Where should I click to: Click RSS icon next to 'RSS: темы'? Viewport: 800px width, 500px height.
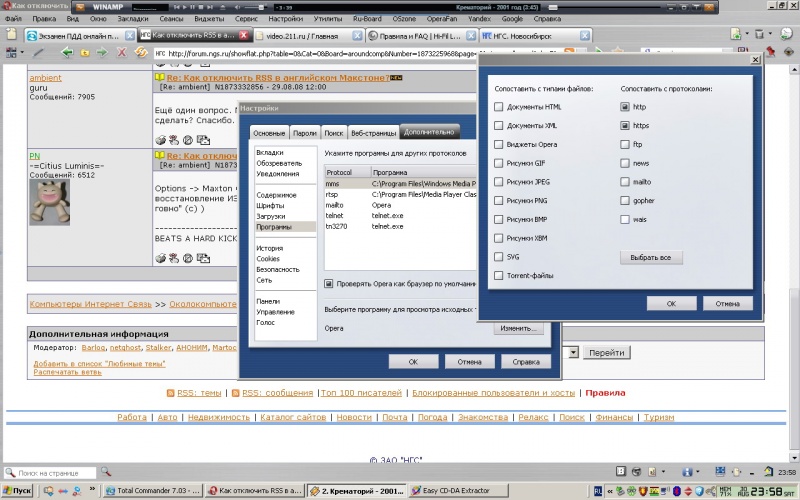coord(170,393)
